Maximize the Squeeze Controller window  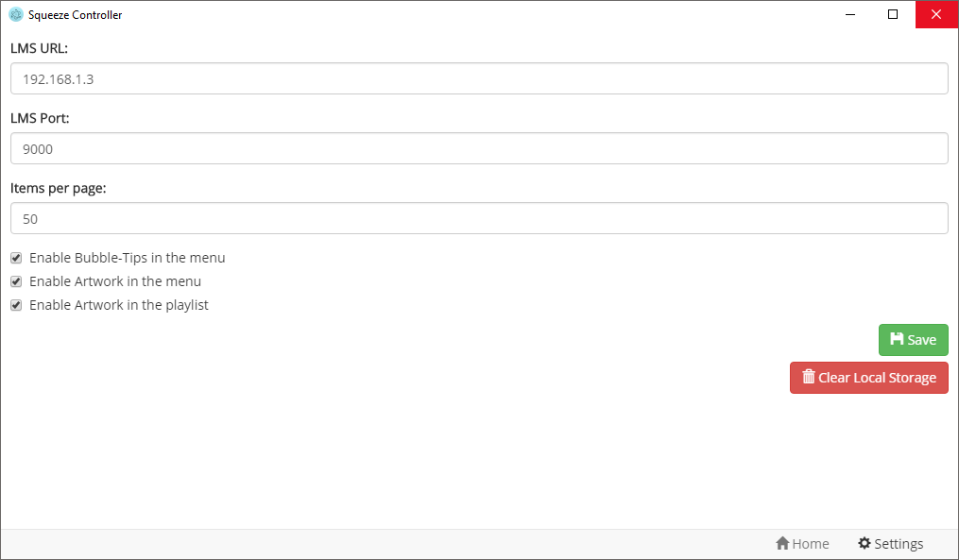coord(893,14)
